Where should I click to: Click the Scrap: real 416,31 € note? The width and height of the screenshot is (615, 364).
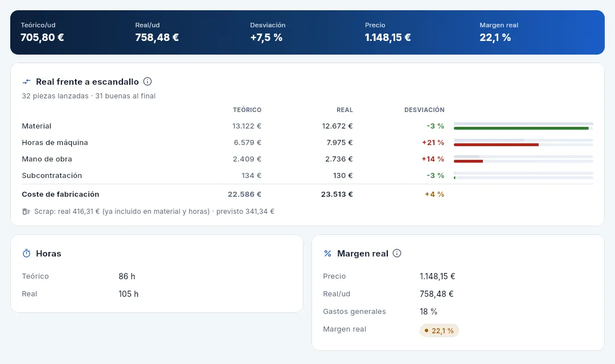point(154,212)
